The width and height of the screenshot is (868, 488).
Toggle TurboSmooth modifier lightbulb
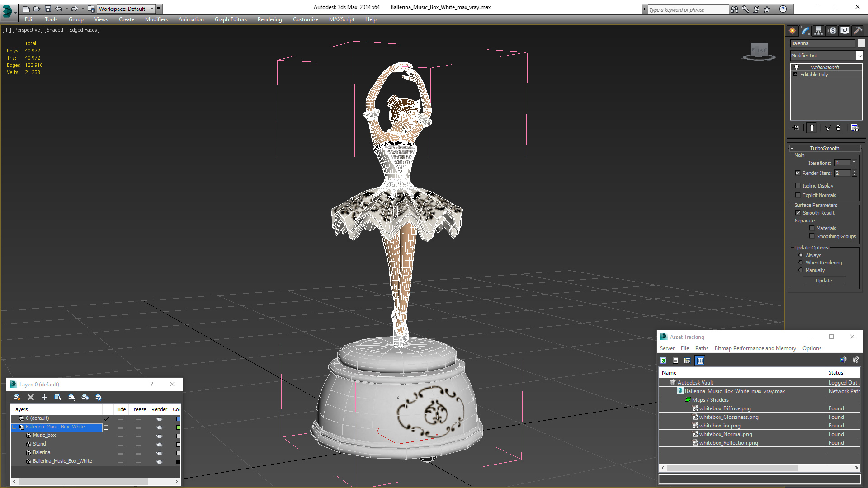coord(797,67)
